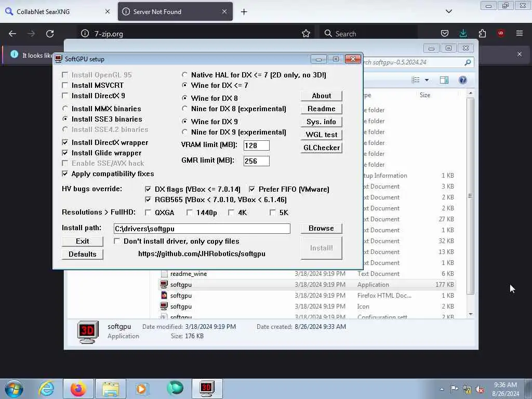Image resolution: width=532 pixels, height=399 pixels.
Task: Click the uBlock Origin red icon
Action: pyautogui.click(x=501, y=33)
